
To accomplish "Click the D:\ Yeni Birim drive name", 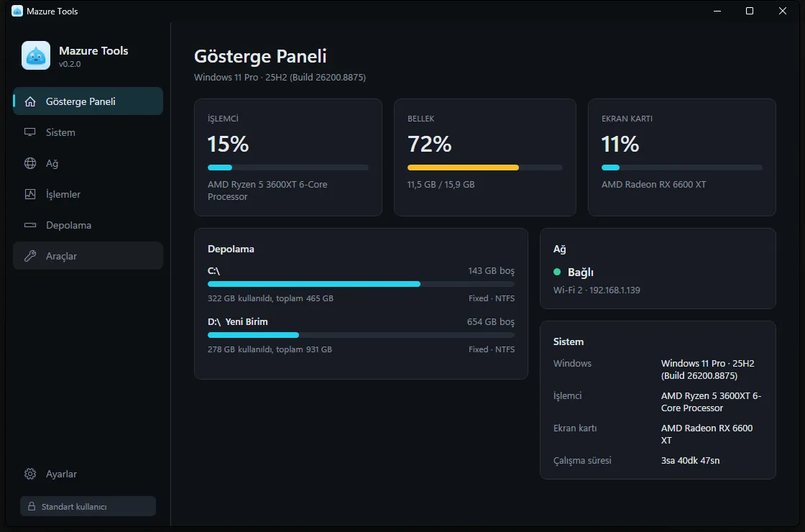I will point(238,321).
